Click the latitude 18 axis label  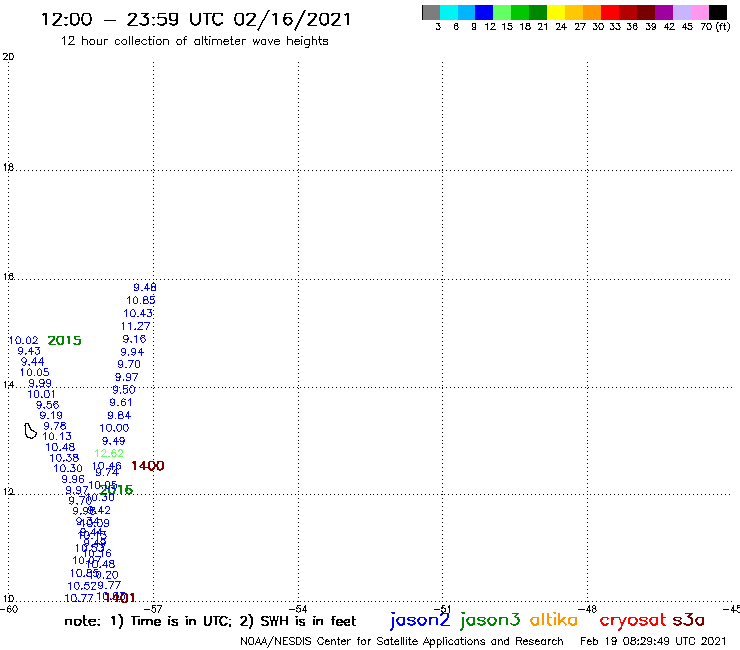point(8,167)
